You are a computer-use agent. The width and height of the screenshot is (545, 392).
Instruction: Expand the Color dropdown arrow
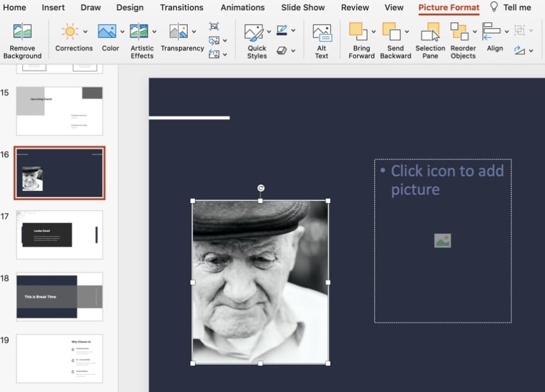pos(122,31)
